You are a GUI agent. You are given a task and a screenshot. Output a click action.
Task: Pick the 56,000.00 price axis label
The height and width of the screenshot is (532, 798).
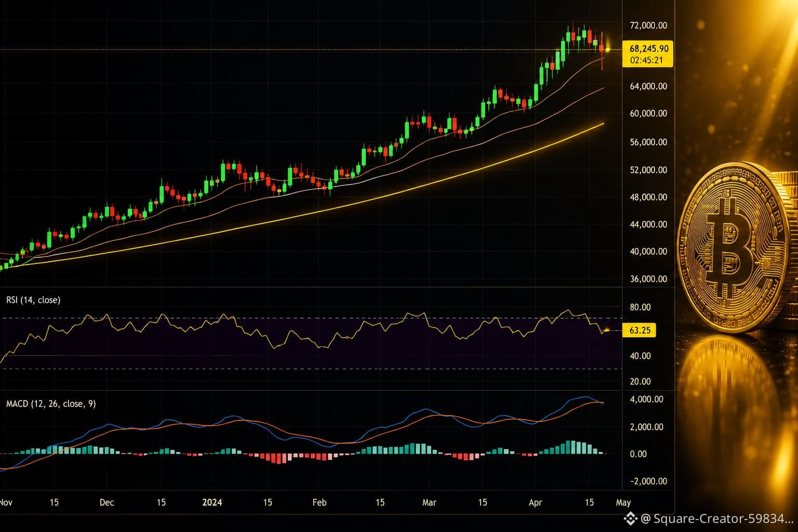(648, 142)
